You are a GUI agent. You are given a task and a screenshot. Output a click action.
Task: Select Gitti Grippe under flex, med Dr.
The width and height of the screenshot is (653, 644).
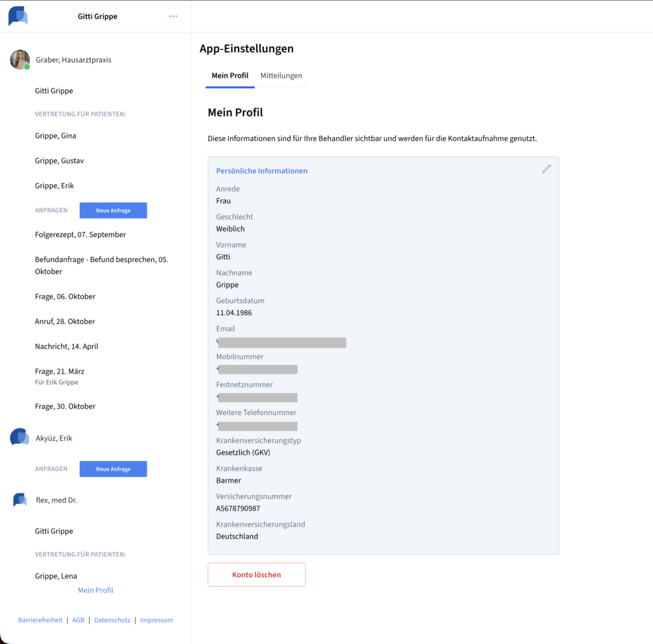[x=54, y=531]
